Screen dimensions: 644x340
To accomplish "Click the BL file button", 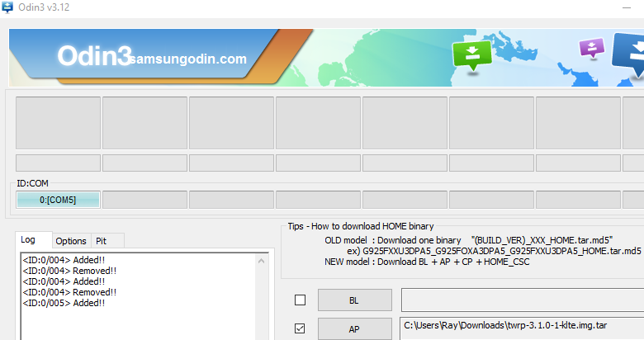I will click(354, 300).
